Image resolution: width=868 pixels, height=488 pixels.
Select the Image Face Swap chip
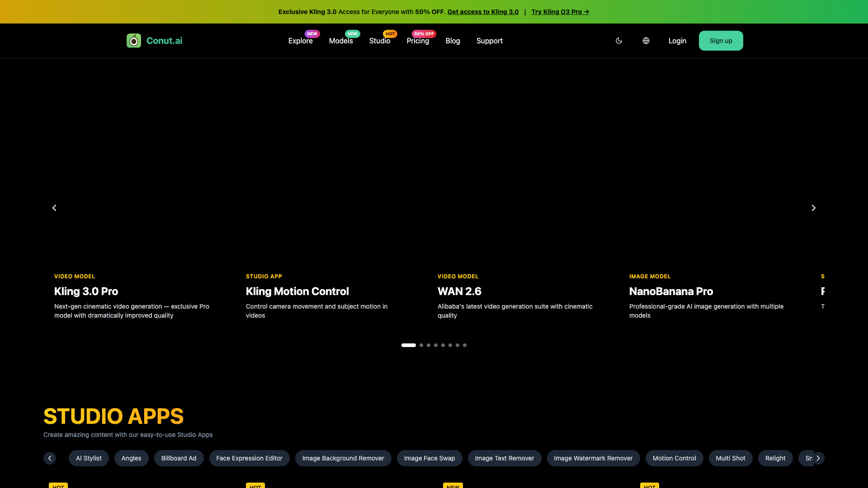[x=429, y=458]
